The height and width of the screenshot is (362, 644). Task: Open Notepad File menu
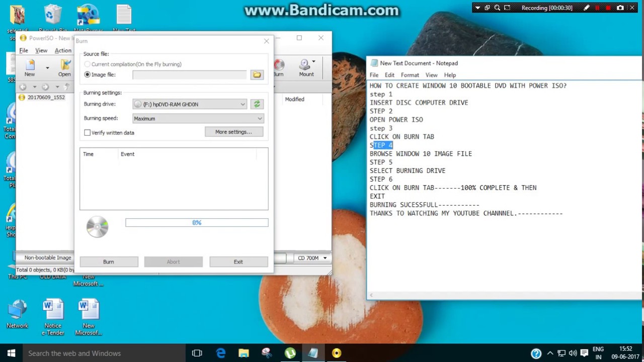(374, 75)
